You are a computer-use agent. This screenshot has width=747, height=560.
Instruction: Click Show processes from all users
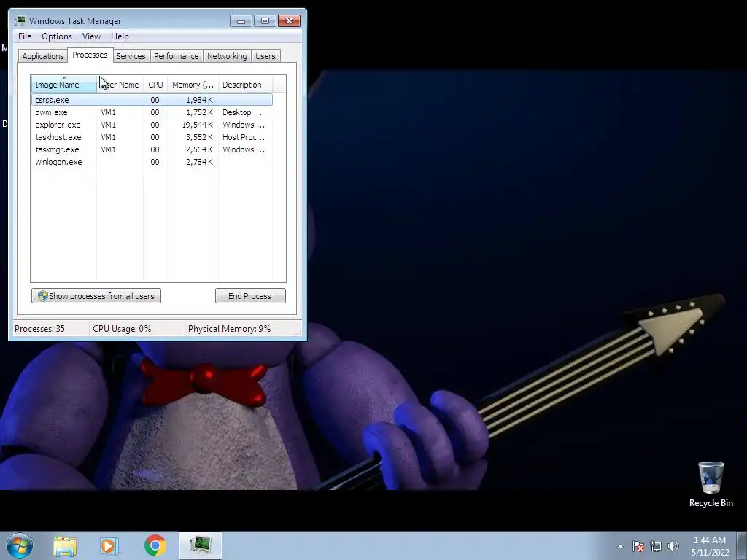tap(96, 296)
